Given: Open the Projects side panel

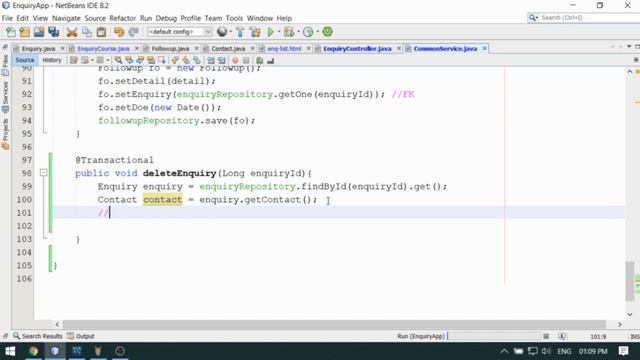Looking at the screenshot, I should pyautogui.click(x=5, y=135).
